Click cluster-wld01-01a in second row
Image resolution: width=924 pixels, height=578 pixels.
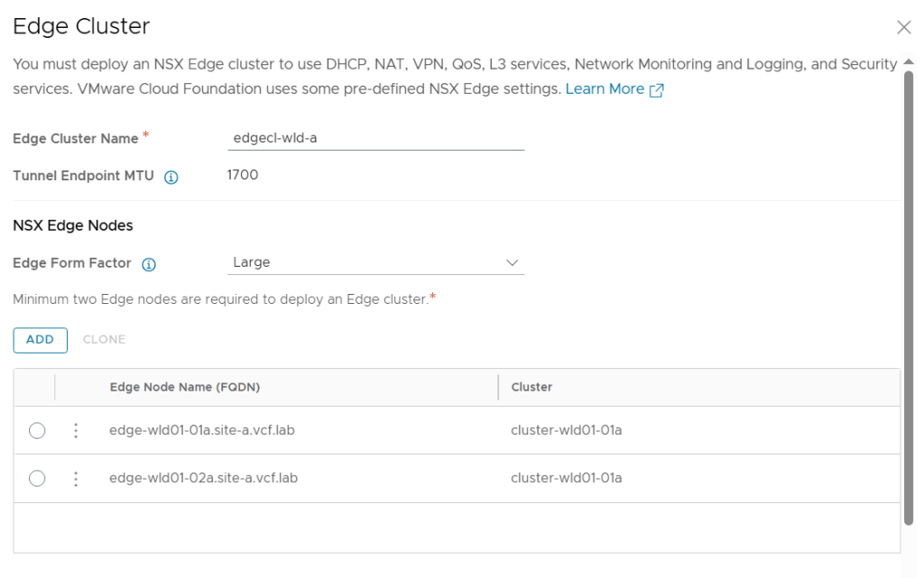click(566, 478)
